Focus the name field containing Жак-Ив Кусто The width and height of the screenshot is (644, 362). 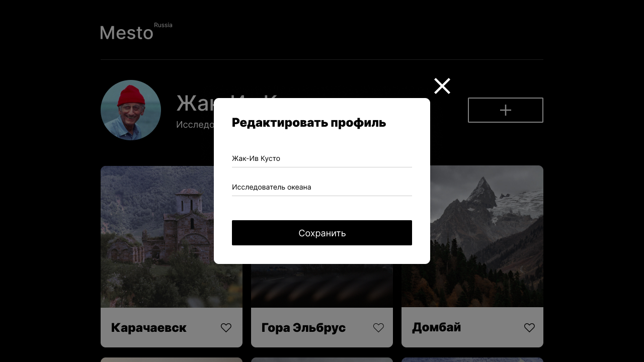coord(322,158)
